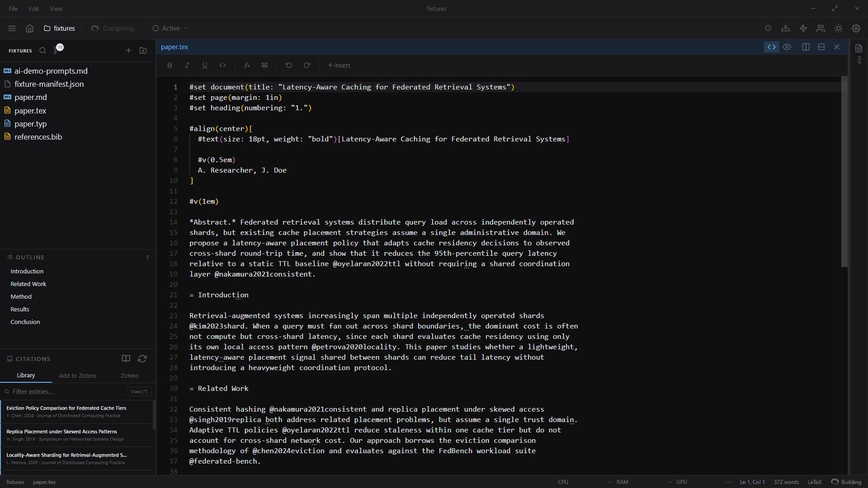Toggle the Used (7) filter

pyautogui.click(x=139, y=392)
